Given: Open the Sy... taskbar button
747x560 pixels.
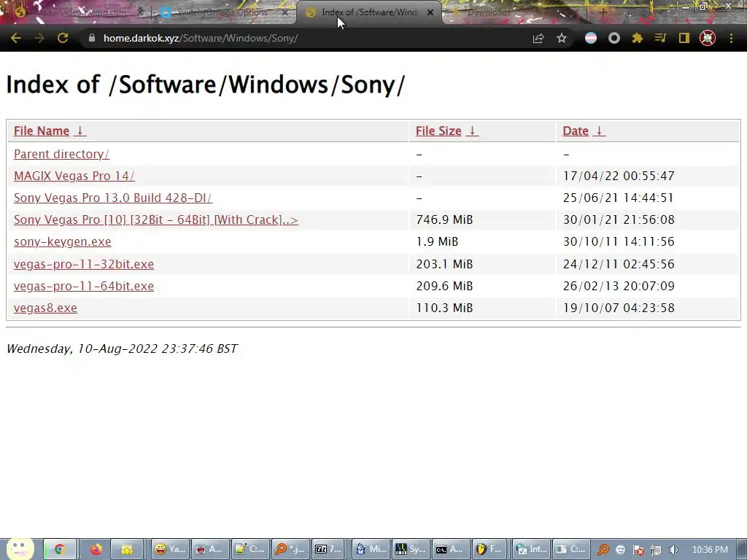Looking at the screenshot, I should coord(411,549).
